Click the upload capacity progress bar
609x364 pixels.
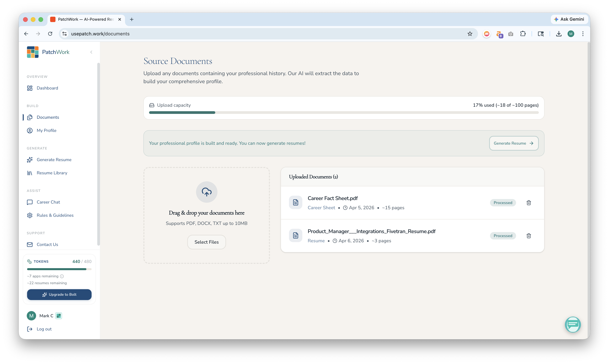pos(344,113)
